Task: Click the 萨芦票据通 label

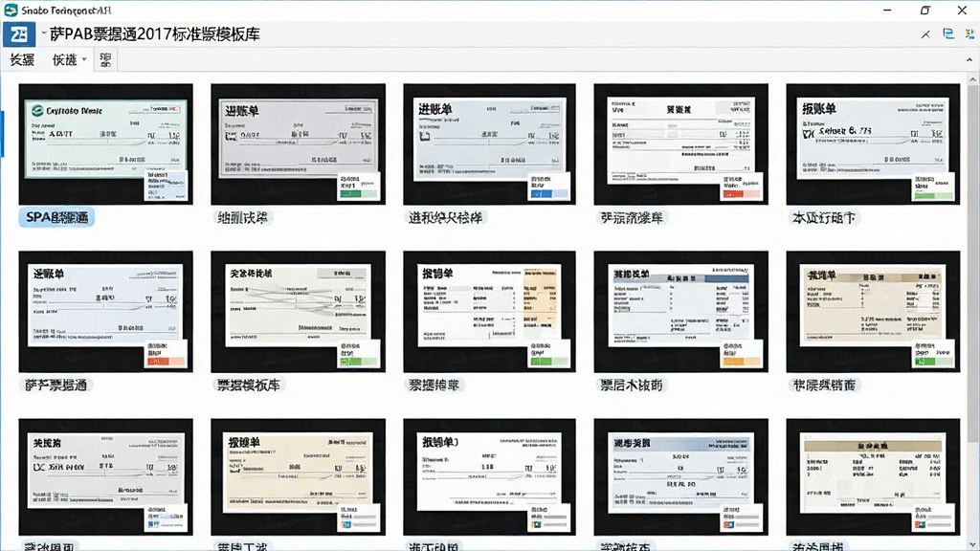Action: (56, 385)
